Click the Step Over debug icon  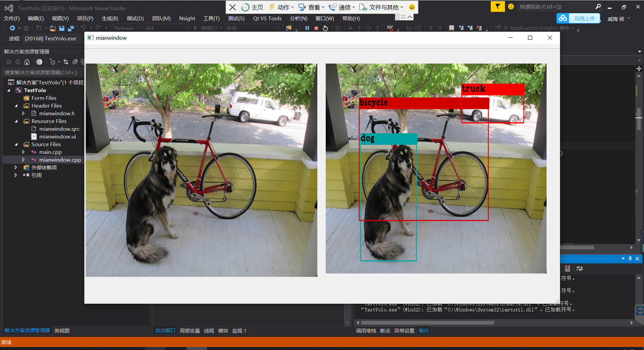coord(369,28)
